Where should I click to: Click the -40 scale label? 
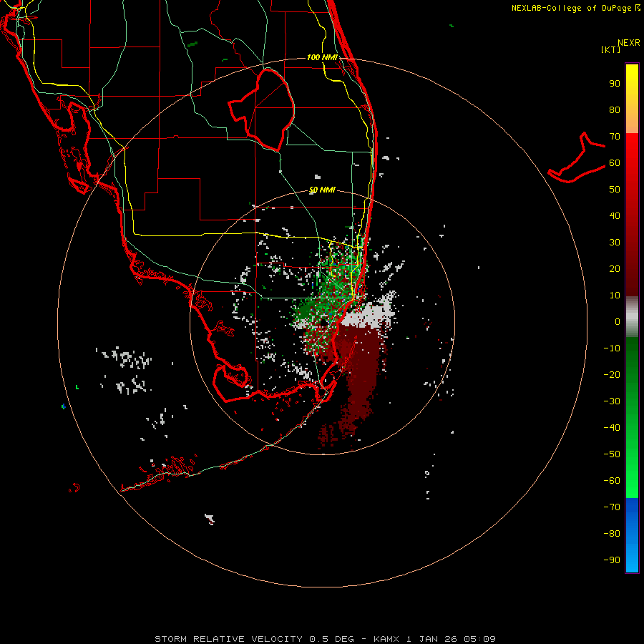[x=612, y=428]
